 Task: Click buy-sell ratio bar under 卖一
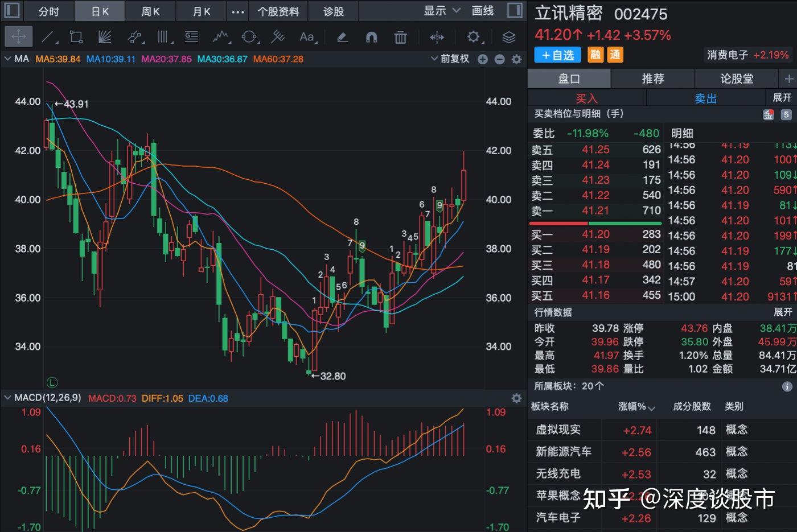[x=595, y=223]
